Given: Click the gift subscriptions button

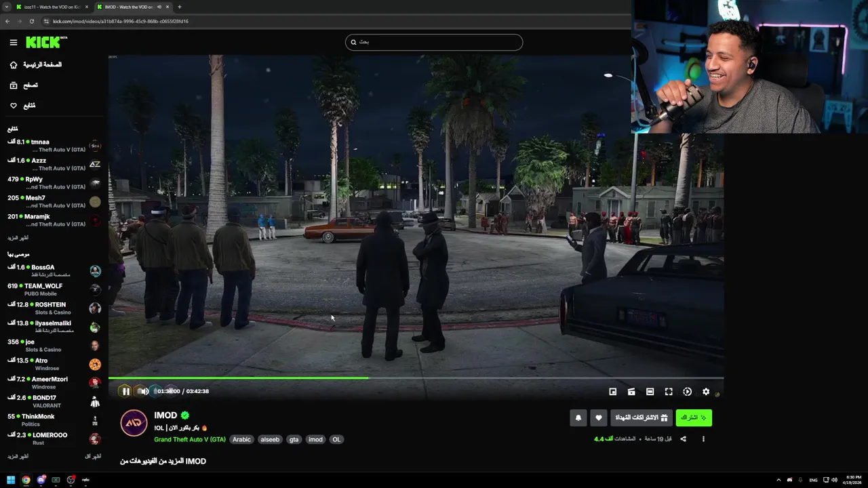Looking at the screenshot, I should (641, 418).
